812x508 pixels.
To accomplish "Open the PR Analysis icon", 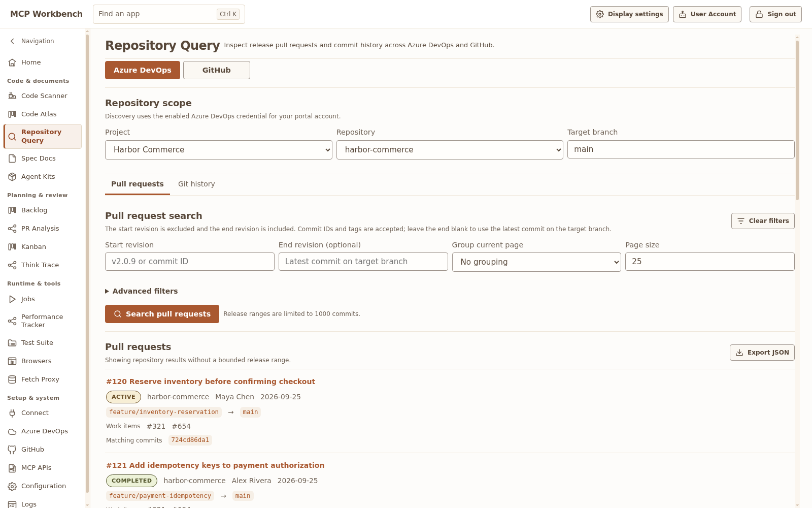I will 12,229.
